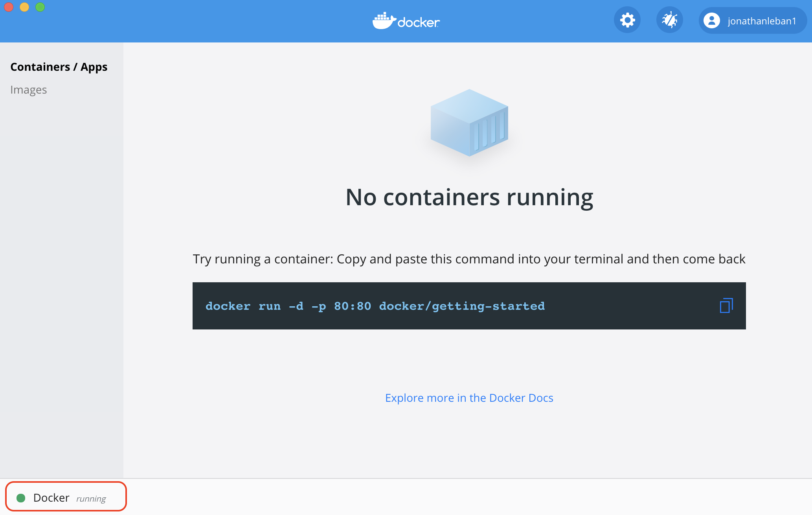812x515 pixels.
Task: Copy the docker run command icon
Action: point(726,305)
